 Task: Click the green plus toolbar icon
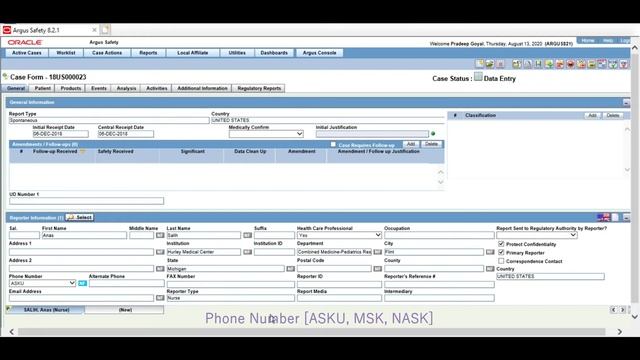tap(549, 64)
